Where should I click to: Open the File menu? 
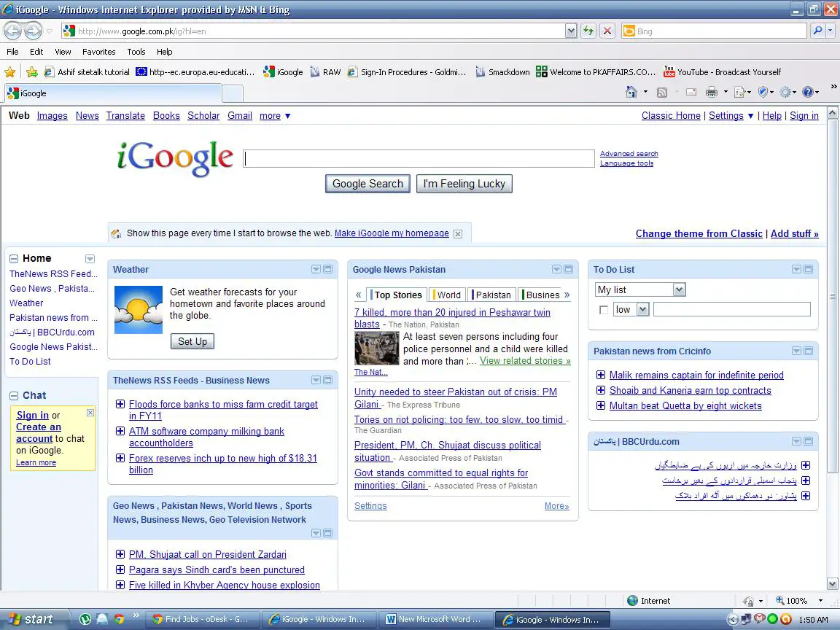pos(12,52)
